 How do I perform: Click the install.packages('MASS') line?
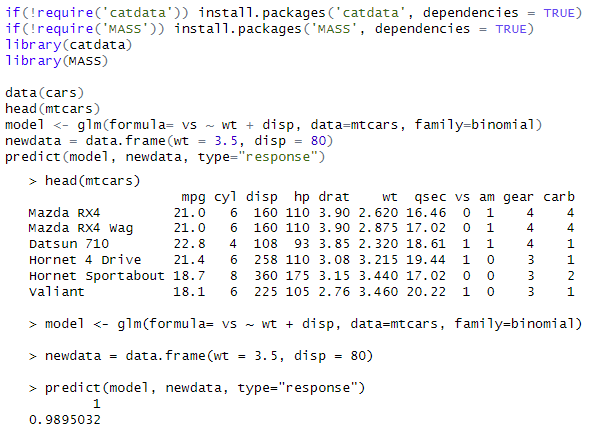tap(270, 29)
